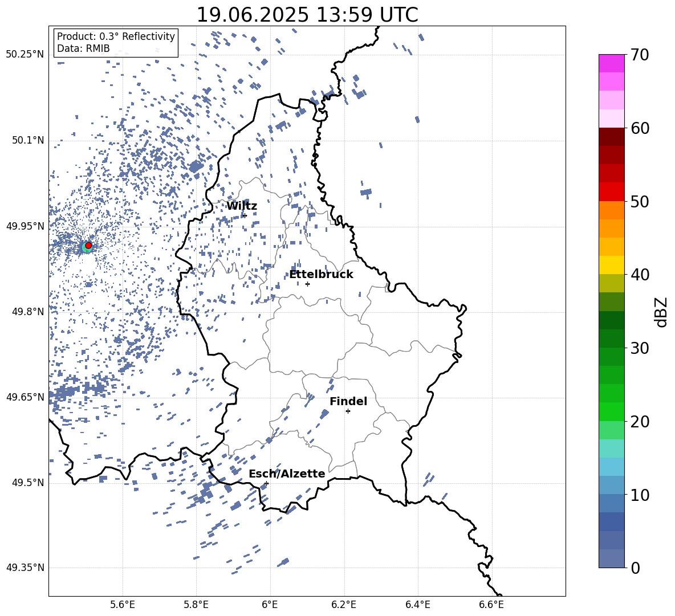Click the Findel station label

pos(348,401)
